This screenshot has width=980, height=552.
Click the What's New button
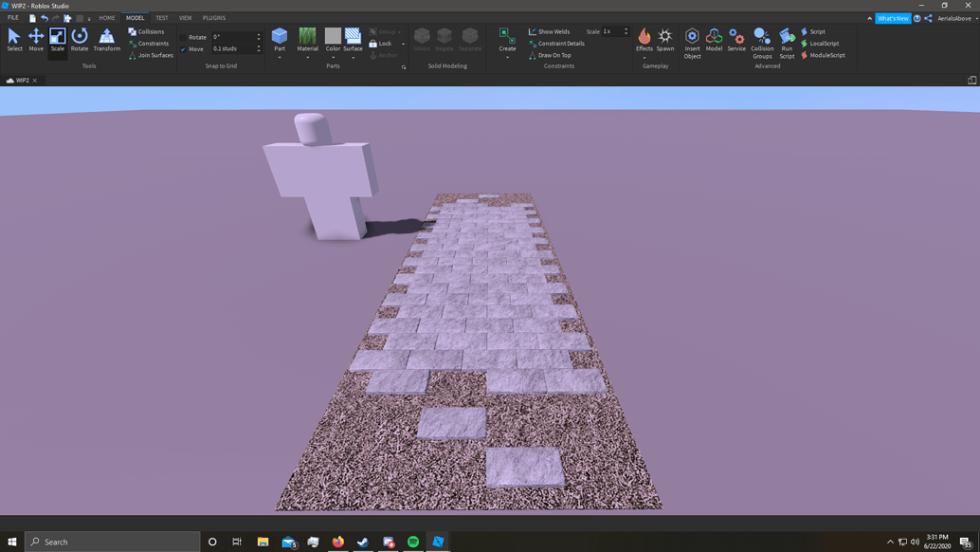(x=892, y=17)
